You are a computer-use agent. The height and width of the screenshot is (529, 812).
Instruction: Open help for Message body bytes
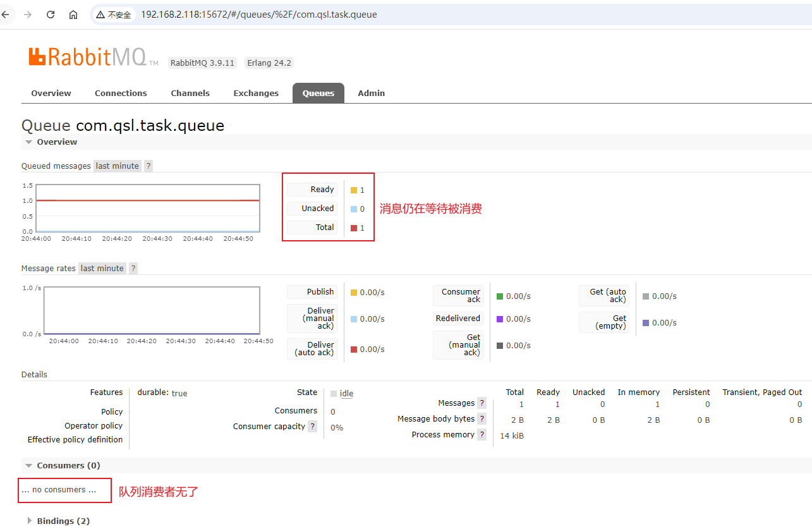pos(482,419)
